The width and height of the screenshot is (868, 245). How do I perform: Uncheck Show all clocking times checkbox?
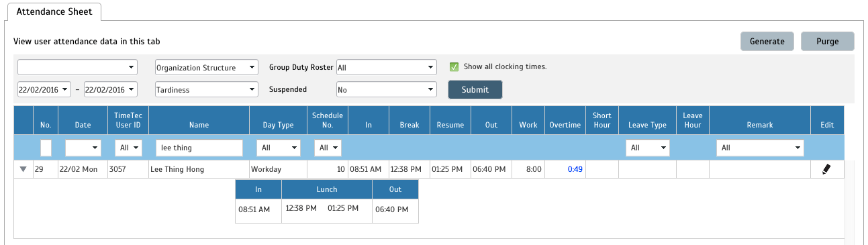[x=454, y=66]
